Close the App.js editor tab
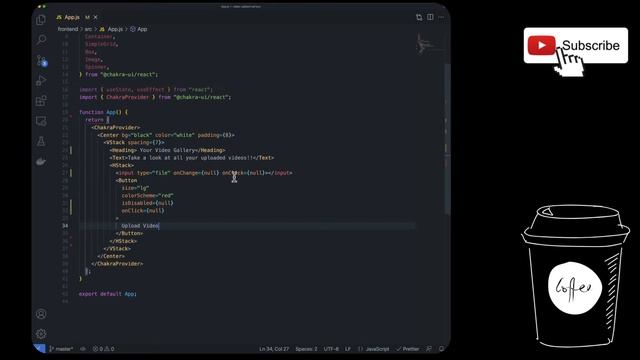This screenshot has height=360, width=640. pos(96,17)
